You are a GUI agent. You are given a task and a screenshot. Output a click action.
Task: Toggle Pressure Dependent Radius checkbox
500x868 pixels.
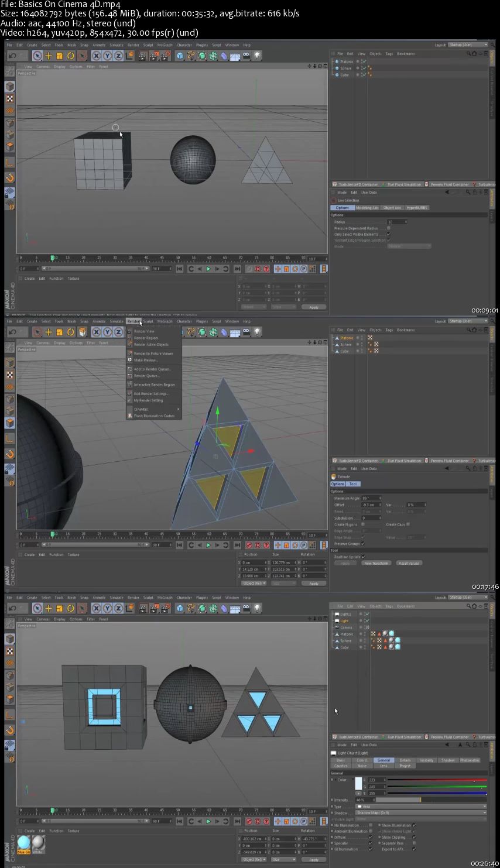[x=389, y=228]
